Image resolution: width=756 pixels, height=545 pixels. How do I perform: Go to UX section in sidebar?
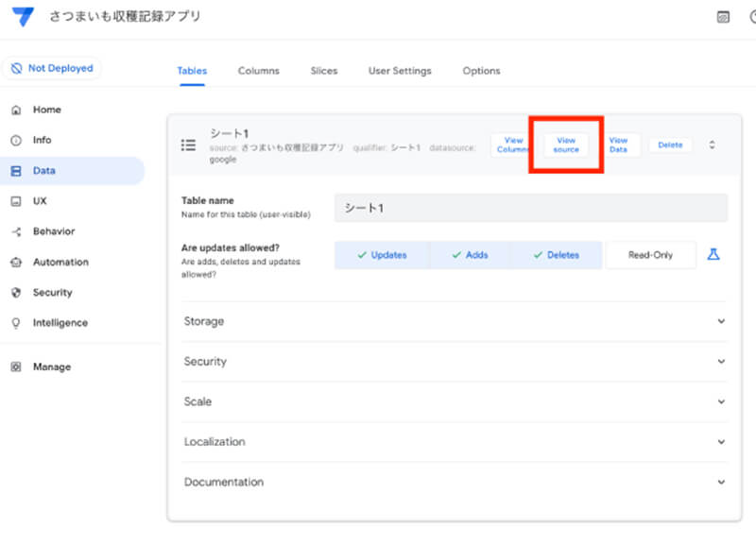[39, 201]
